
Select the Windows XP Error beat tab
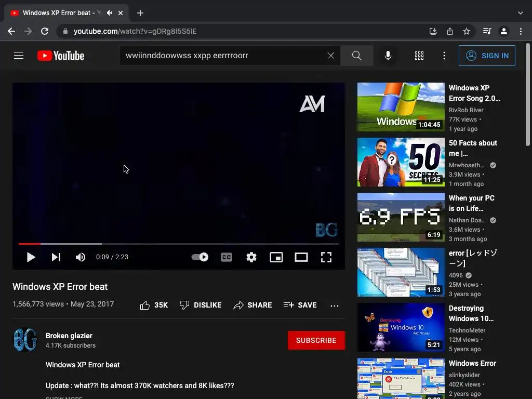pos(66,13)
